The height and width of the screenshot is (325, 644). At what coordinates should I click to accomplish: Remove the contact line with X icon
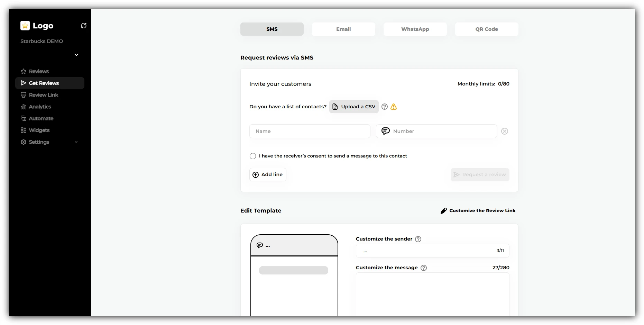[505, 131]
